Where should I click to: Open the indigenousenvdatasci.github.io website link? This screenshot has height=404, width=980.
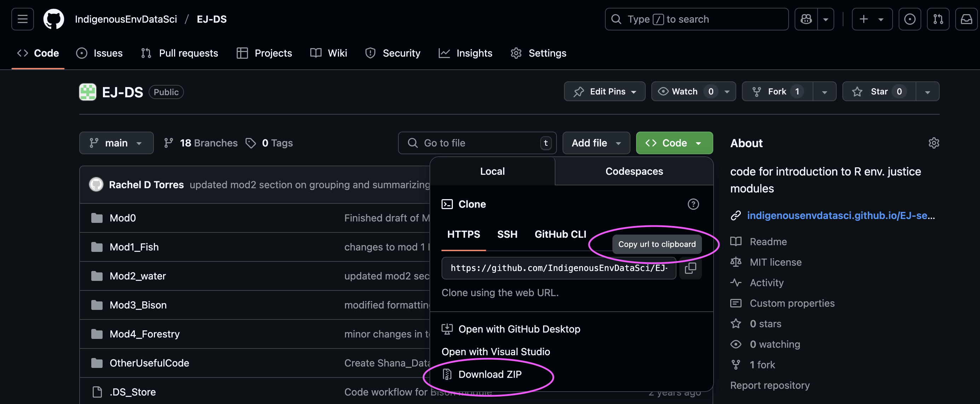pos(841,215)
